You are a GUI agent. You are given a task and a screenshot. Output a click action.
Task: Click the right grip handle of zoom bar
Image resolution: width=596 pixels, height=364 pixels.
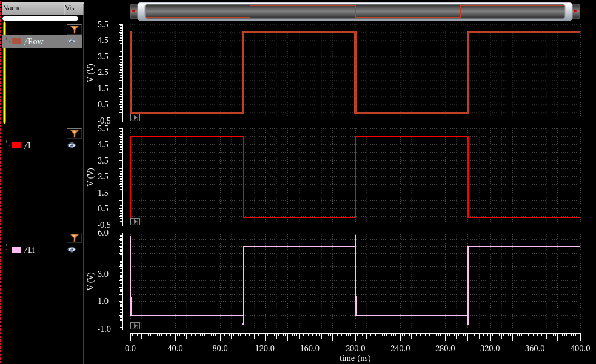coord(568,11)
